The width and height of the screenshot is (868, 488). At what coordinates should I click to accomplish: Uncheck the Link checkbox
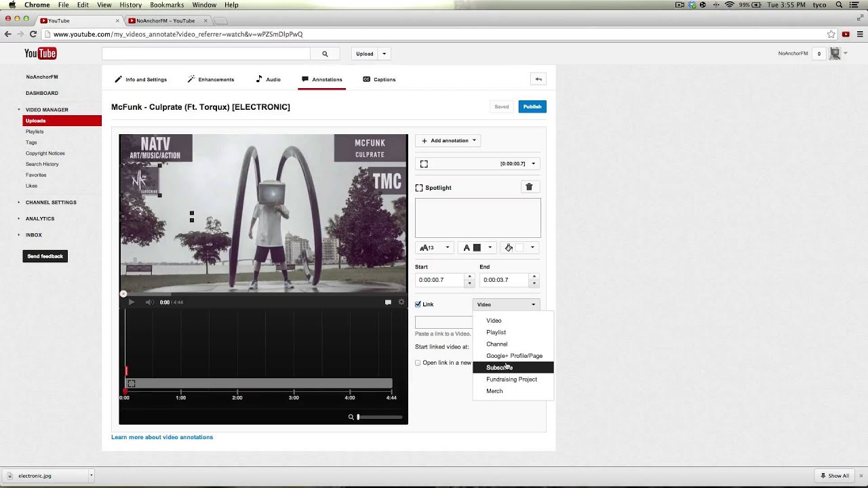click(418, 304)
